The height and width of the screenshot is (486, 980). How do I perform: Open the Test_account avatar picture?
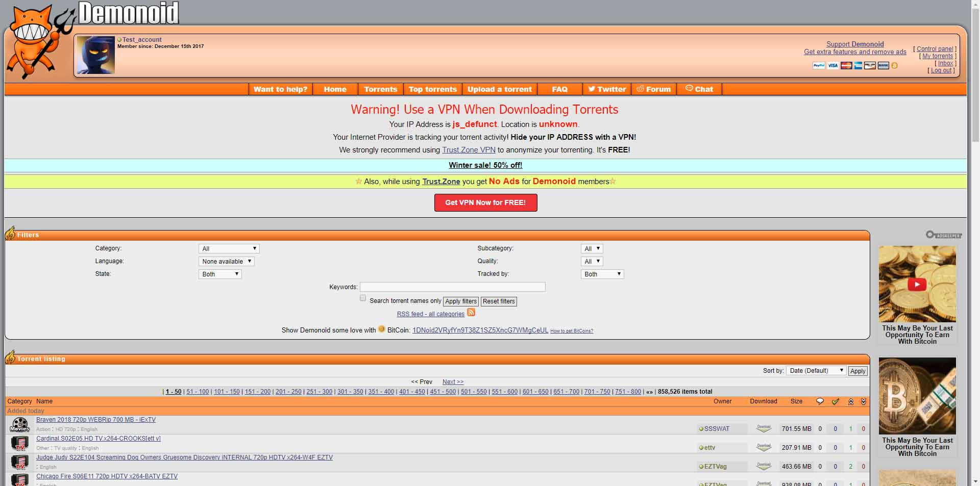[95, 55]
